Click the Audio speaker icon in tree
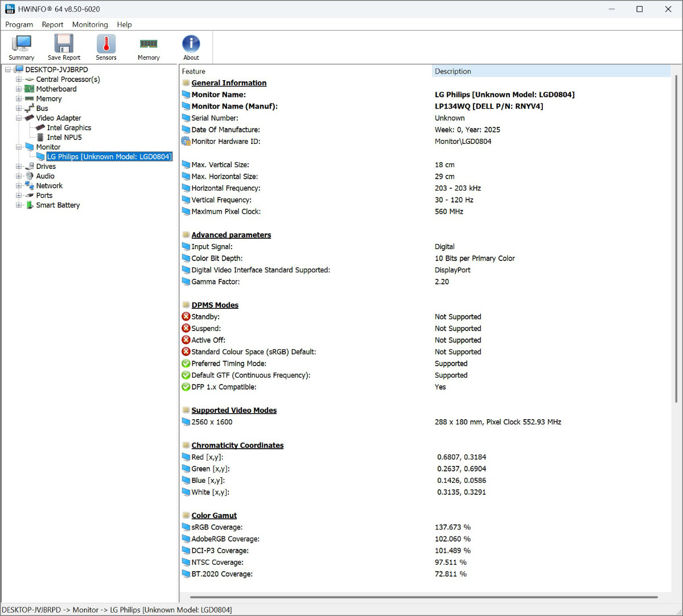The image size is (683, 616). click(x=30, y=176)
